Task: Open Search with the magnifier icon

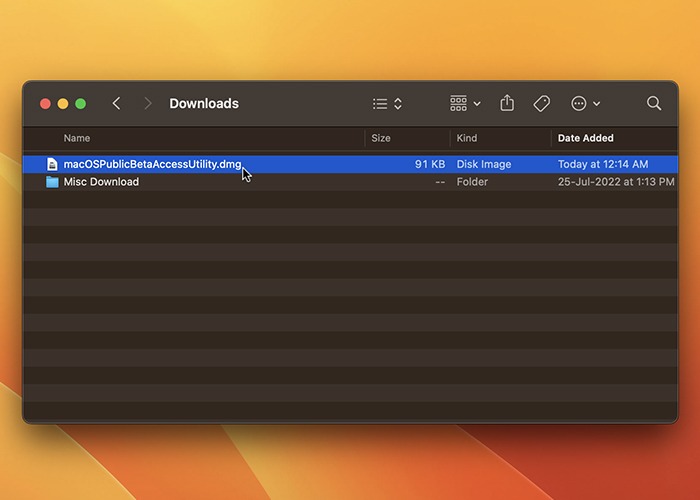Action: [654, 103]
